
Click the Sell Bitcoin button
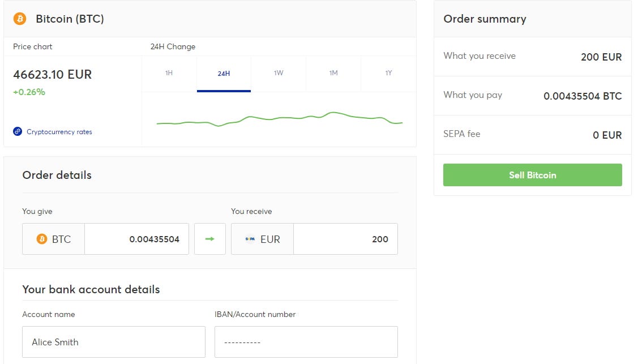coord(532,175)
